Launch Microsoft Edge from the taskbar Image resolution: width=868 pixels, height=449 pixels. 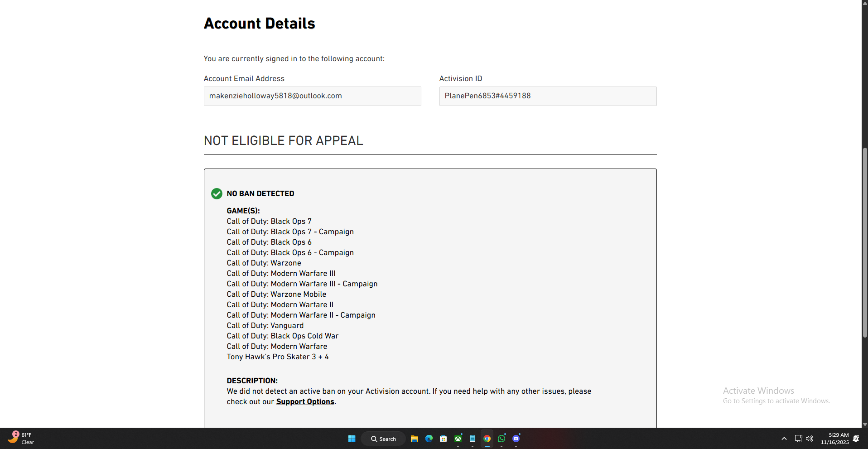pos(429,439)
